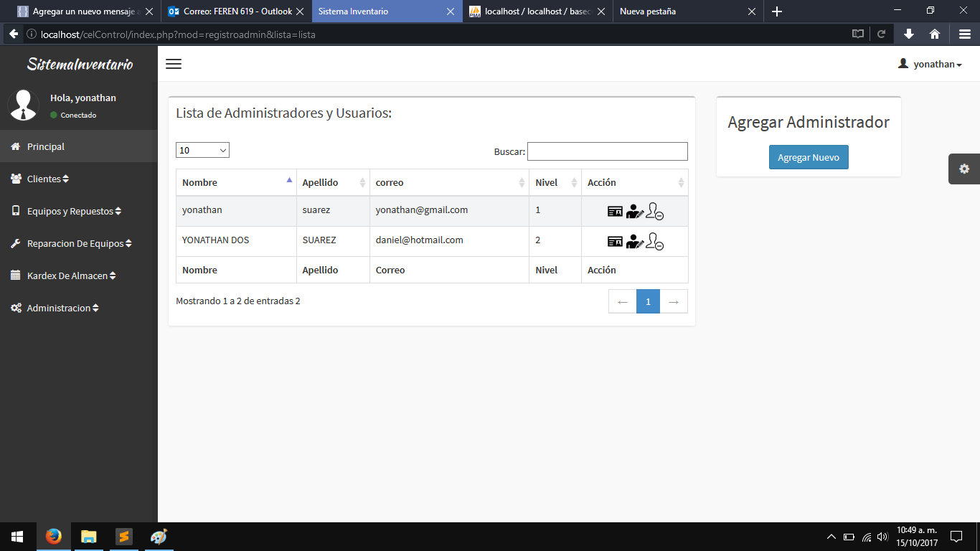Go to previous page arrow in pagination
980x551 pixels.
pos(623,301)
